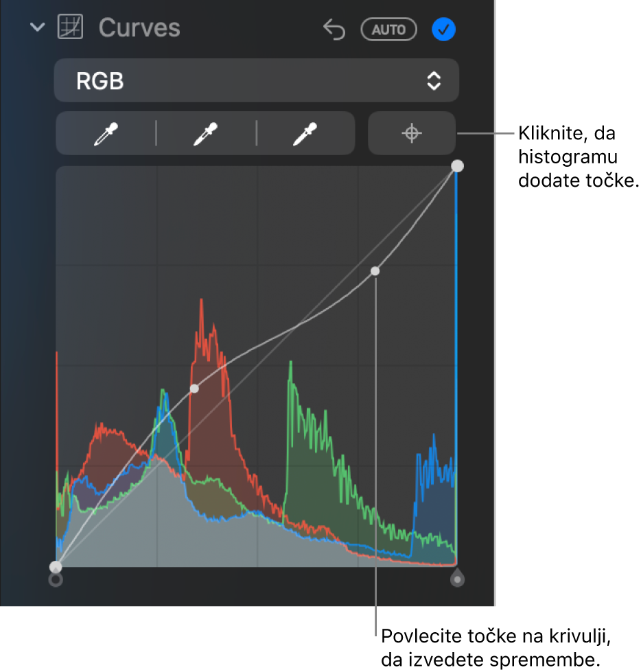Click the Curves grid icon
Viewport: 641px width, 672px height.
point(70,27)
